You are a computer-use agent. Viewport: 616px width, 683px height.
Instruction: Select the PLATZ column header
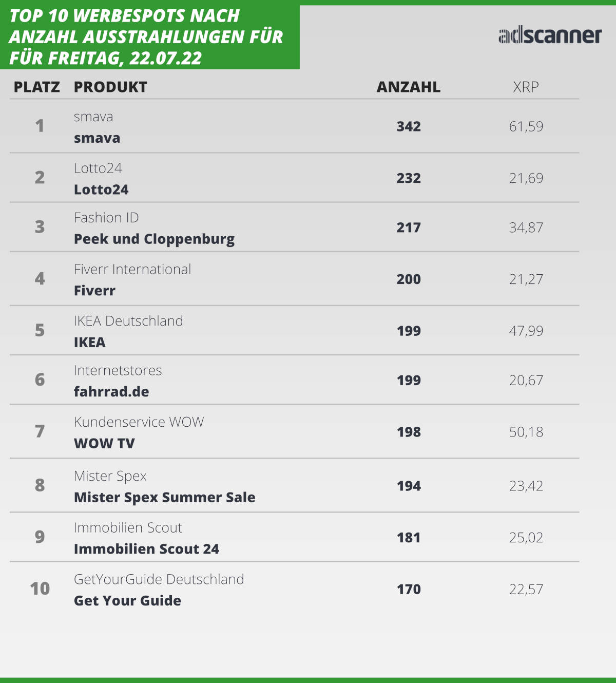[37, 87]
